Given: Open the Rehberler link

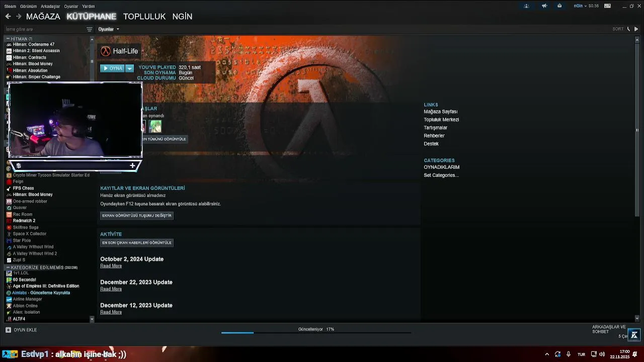Looking at the screenshot, I should coord(434,136).
